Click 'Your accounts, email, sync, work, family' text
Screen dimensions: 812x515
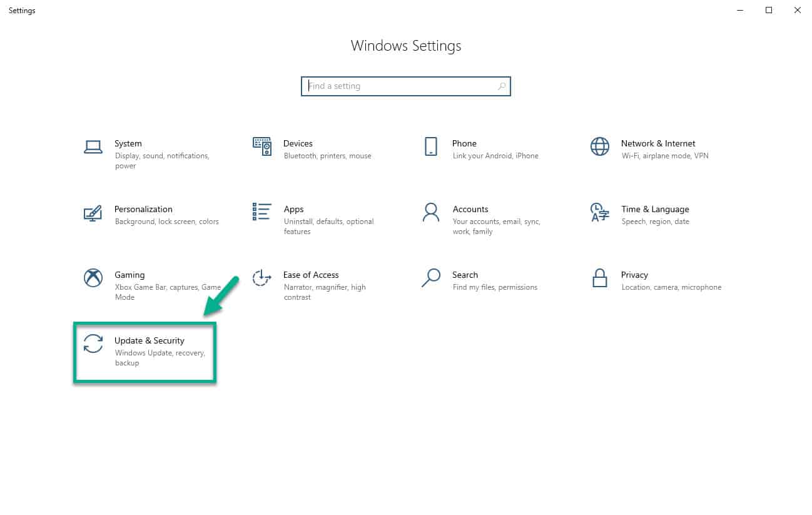pyautogui.click(x=497, y=227)
